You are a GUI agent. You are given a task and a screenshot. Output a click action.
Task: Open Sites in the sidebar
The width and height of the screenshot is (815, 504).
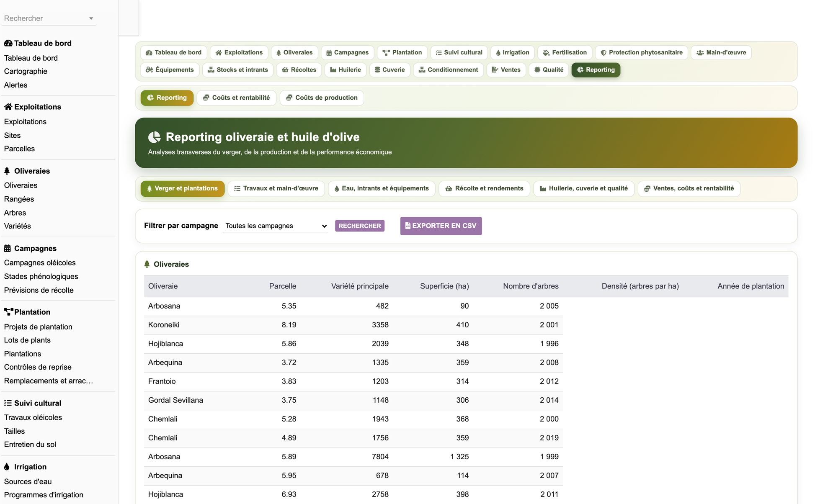pos(12,135)
